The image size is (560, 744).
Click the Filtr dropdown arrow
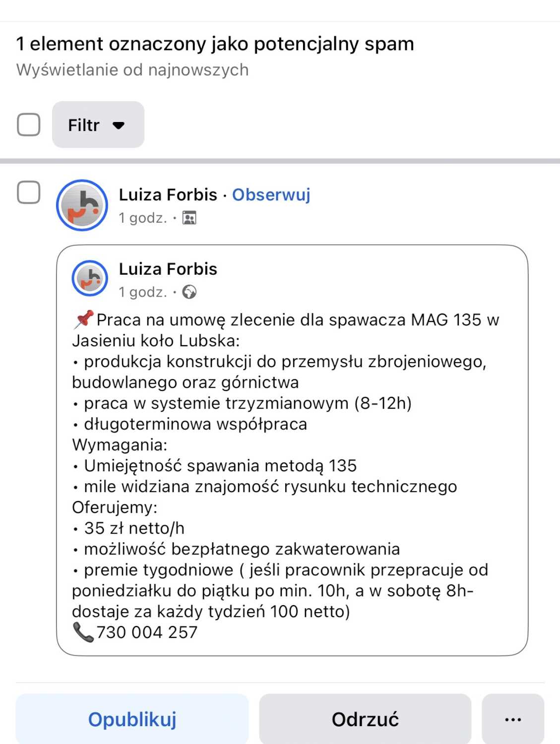[x=119, y=125]
